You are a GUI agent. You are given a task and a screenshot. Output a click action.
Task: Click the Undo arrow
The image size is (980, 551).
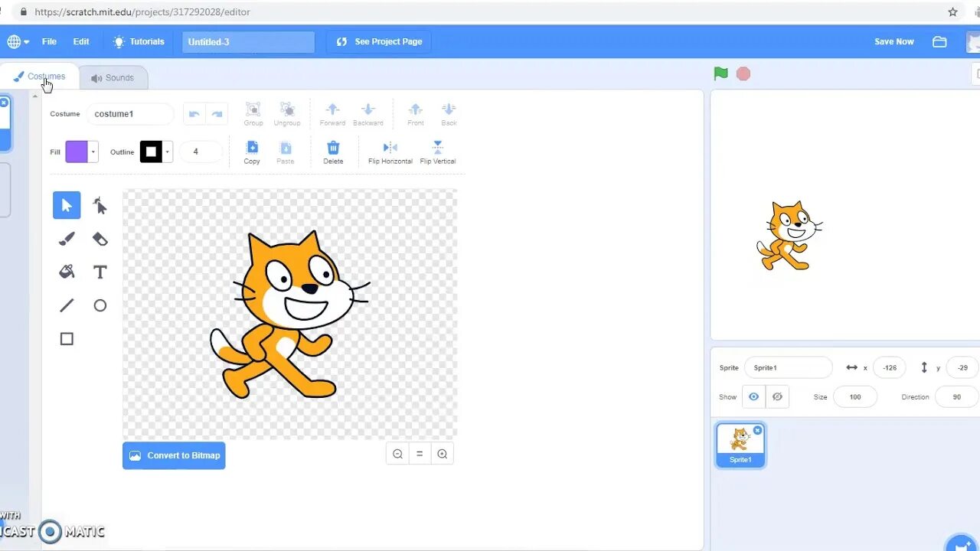pyautogui.click(x=194, y=114)
